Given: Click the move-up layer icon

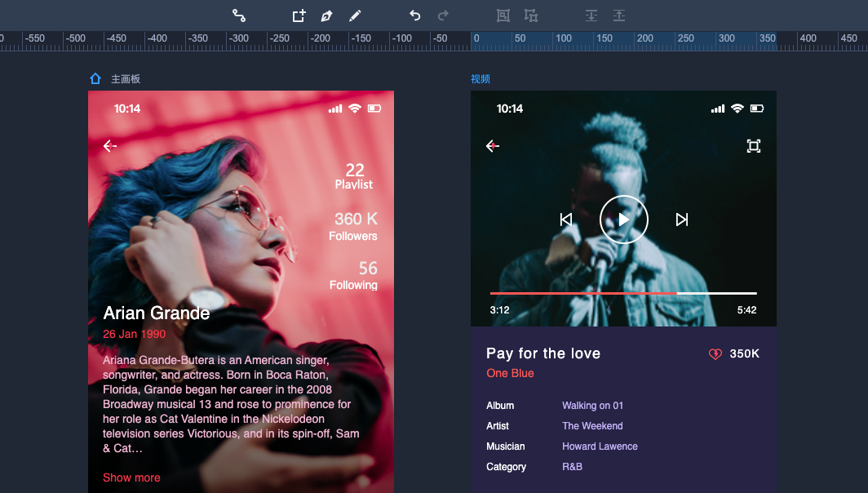Looking at the screenshot, I should click(619, 16).
